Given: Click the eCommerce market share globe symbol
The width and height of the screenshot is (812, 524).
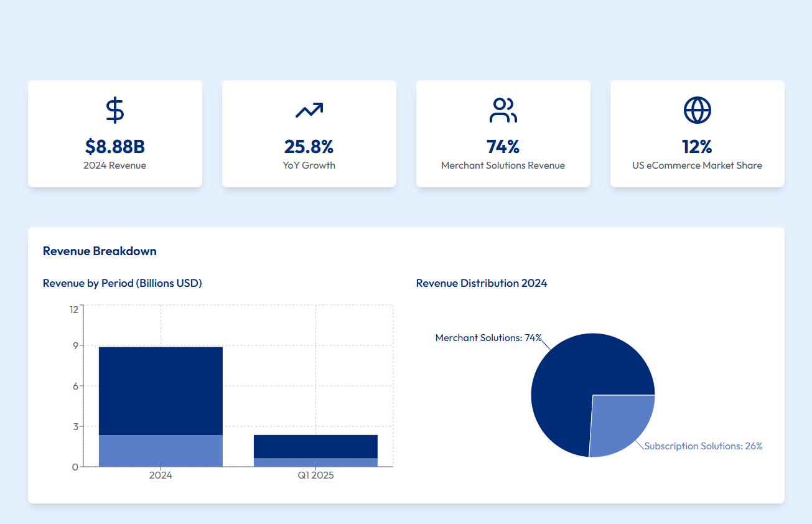Looking at the screenshot, I should pyautogui.click(x=697, y=109).
